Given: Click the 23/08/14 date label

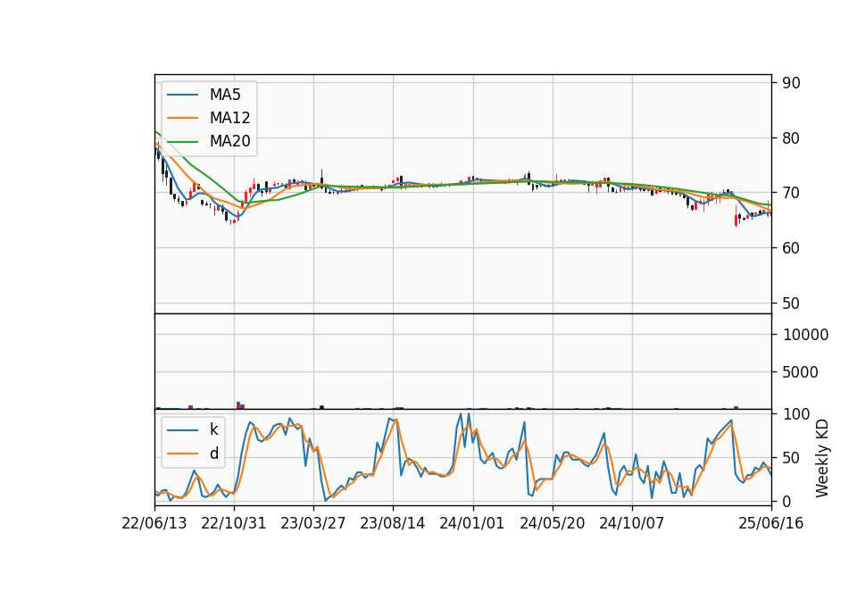Looking at the screenshot, I should coord(393,523).
